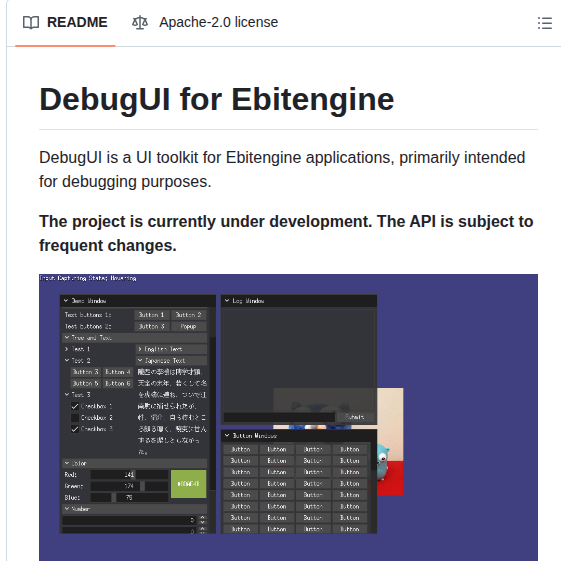The image size is (561, 561).
Task: Open the README outline list icon
Action: [x=545, y=23]
